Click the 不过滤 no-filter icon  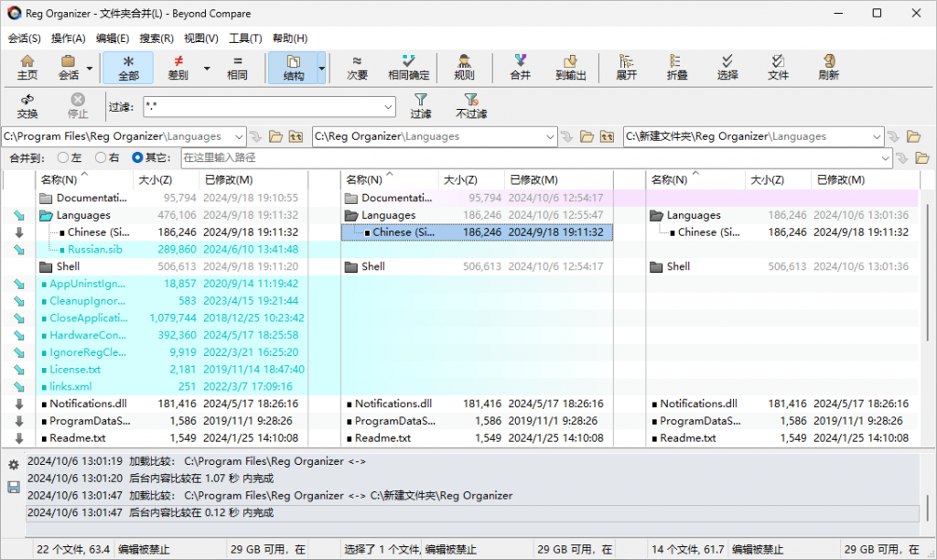471,106
